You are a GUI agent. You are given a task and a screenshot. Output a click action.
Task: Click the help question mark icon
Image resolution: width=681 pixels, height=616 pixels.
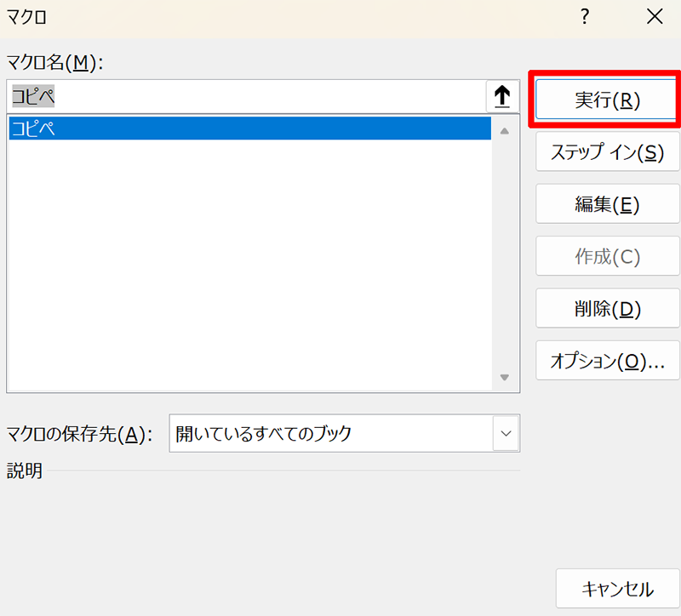coord(585,16)
